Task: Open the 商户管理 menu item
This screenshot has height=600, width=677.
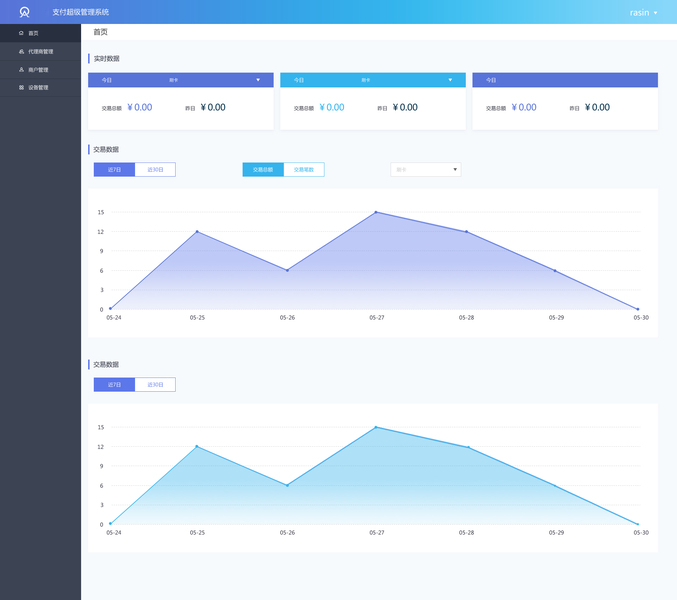Action: click(40, 69)
